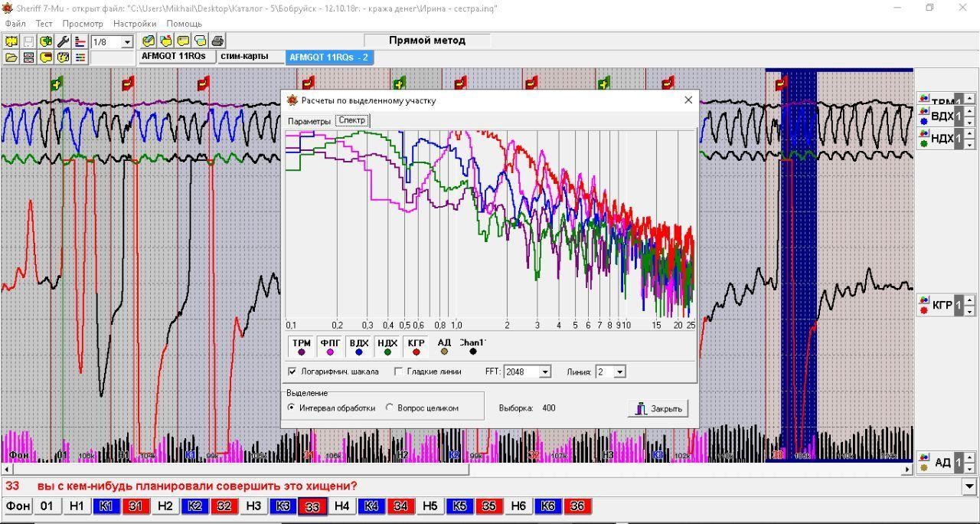Click the yellow note with red arrow icon
The image size is (980, 524).
tap(166, 41)
